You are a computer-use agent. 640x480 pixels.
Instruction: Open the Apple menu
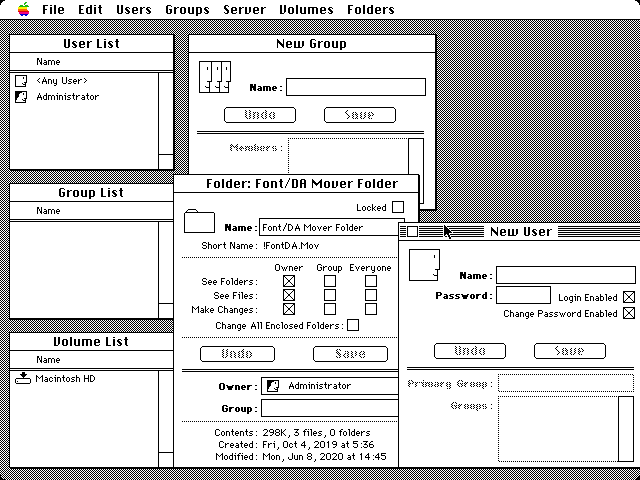pos(24,9)
